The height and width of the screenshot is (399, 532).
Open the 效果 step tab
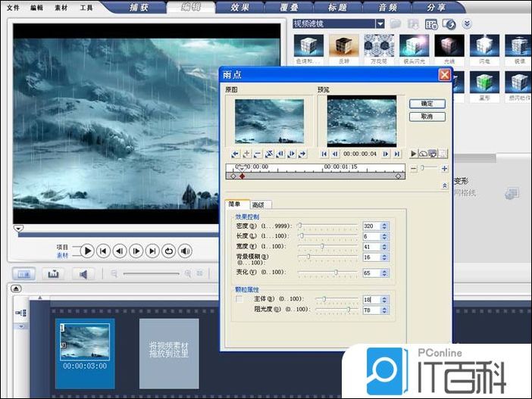coord(242,7)
